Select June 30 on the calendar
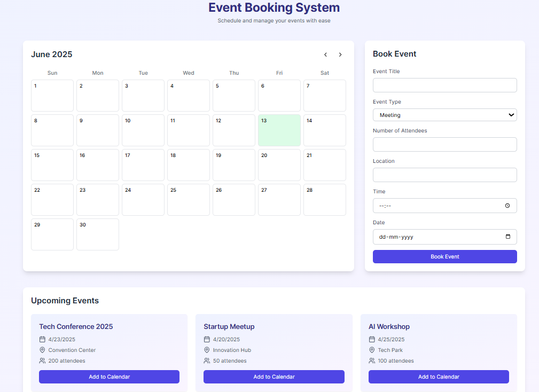This screenshot has height=392, width=539. coord(97,234)
